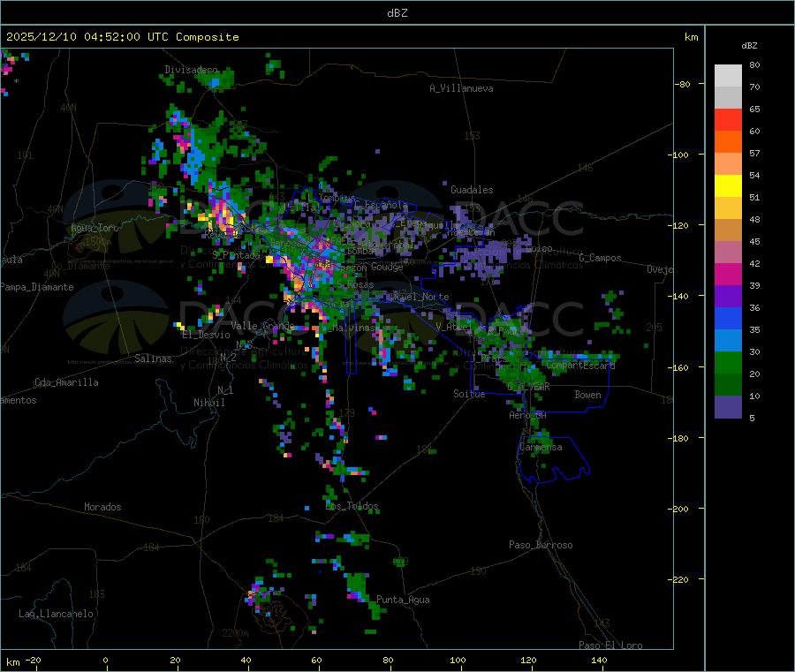Image resolution: width=795 pixels, height=672 pixels.
Task: Click the A_Villanueva location label
Action: click(x=461, y=88)
